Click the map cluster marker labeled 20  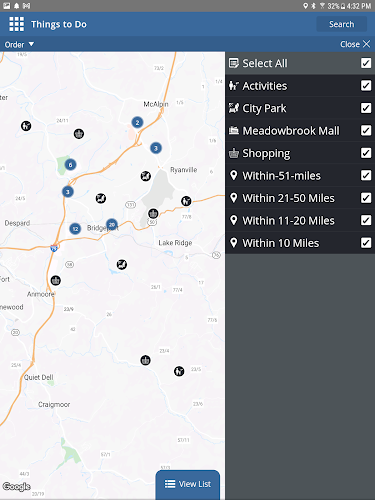click(112, 225)
